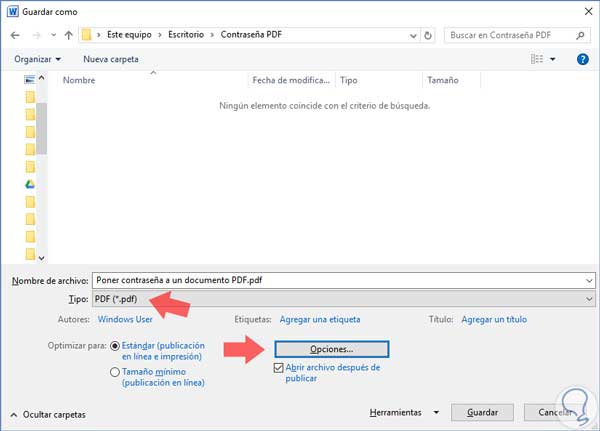Click the Guardar button
Image resolution: width=600 pixels, height=431 pixels.
point(482,413)
